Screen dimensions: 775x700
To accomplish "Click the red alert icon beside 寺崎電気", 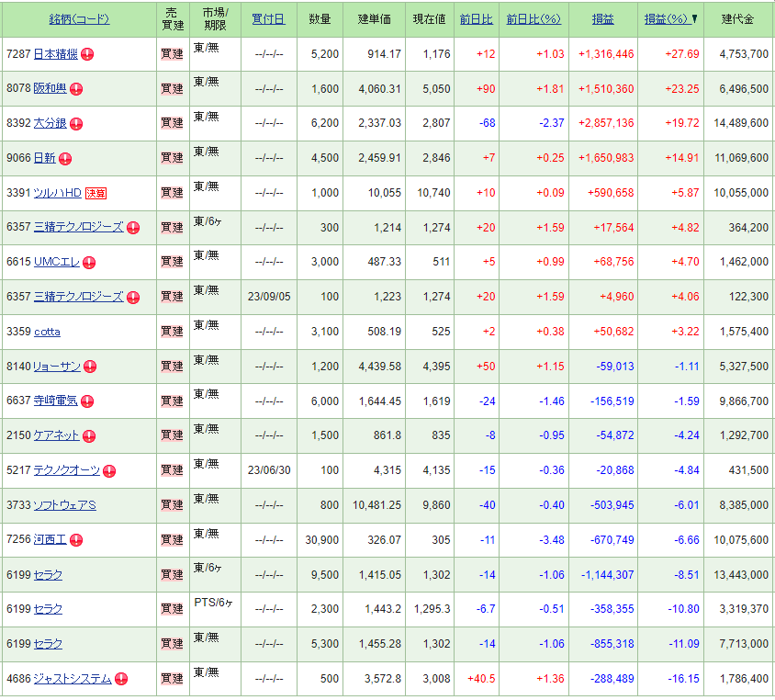I will click(x=87, y=401).
